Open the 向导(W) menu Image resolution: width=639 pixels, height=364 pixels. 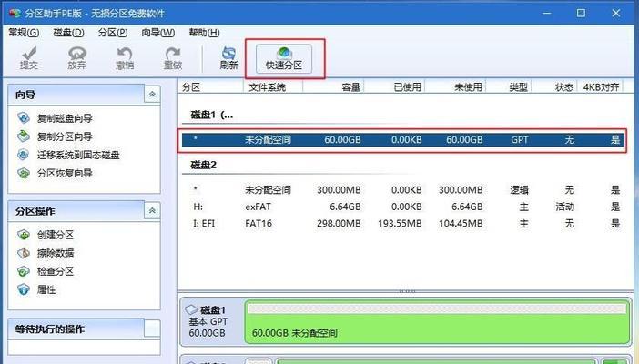tap(158, 33)
